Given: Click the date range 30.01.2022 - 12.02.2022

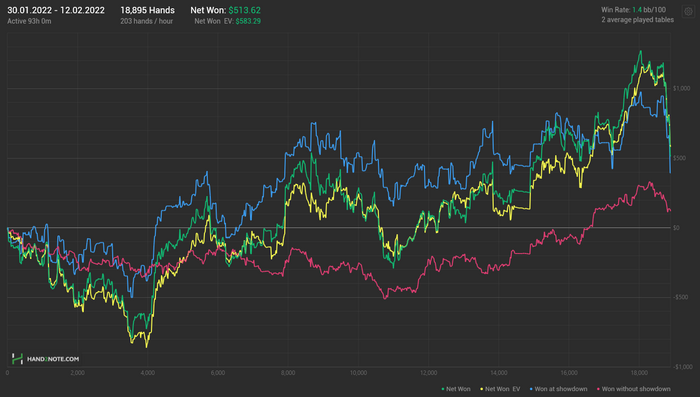Looking at the screenshot, I should click(56, 10).
